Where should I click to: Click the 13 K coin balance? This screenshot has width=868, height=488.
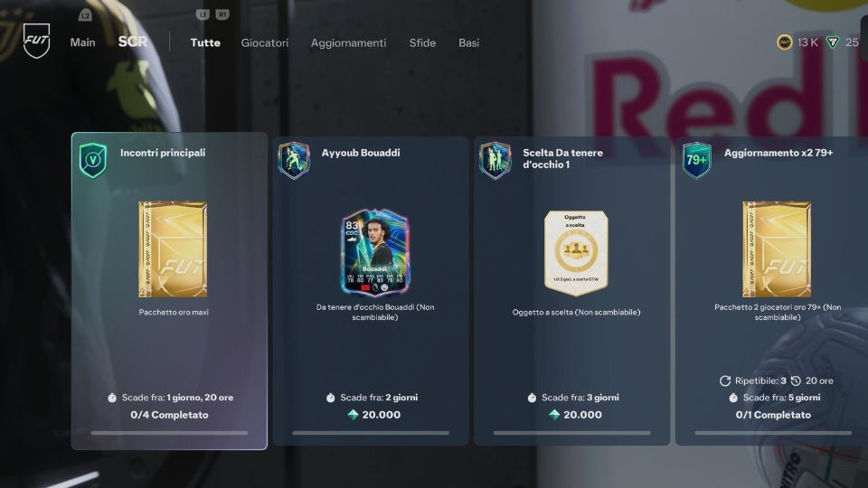(x=807, y=42)
